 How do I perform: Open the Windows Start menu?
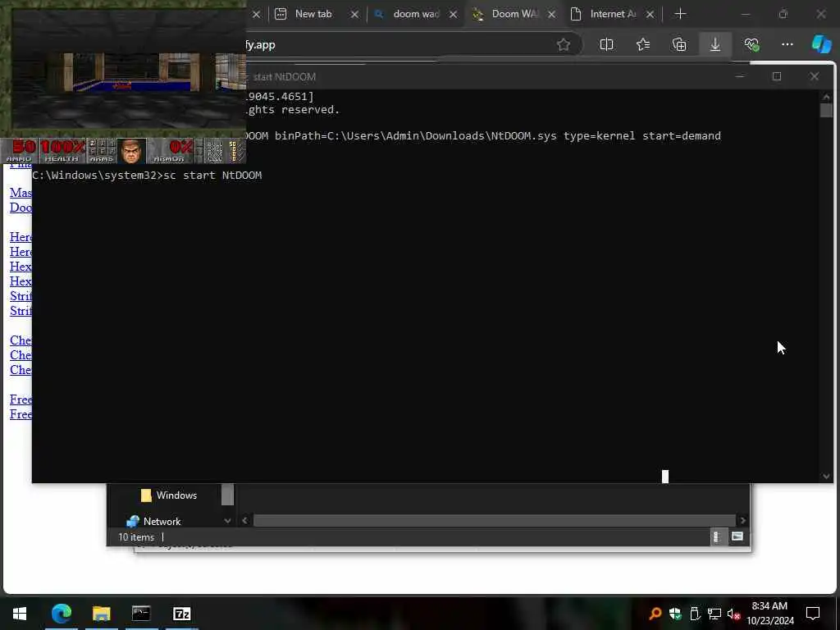pos(20,614)
